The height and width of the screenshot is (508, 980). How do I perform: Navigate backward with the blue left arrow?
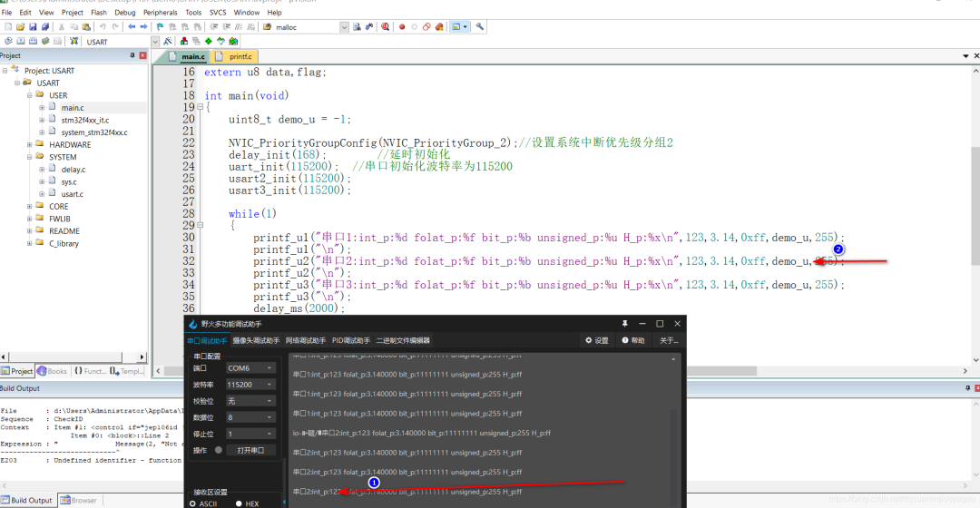(x=132, y=27)
